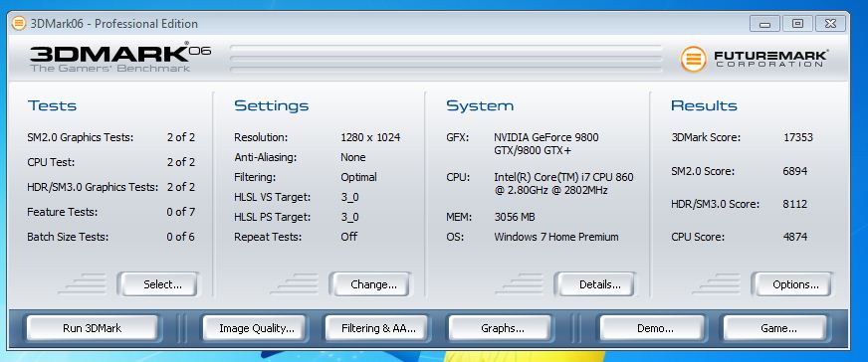The image size is (868, 362).
Task: Click the 3DMark06 - Professional Edition title text
Action: (113, 24)
